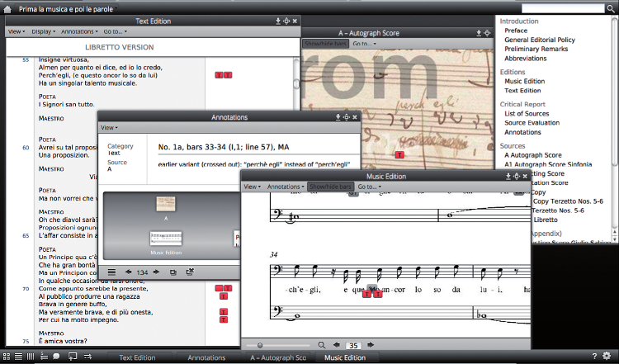Click the help question mark icon
Screen dimensions: 619x364
coord(594,357)
